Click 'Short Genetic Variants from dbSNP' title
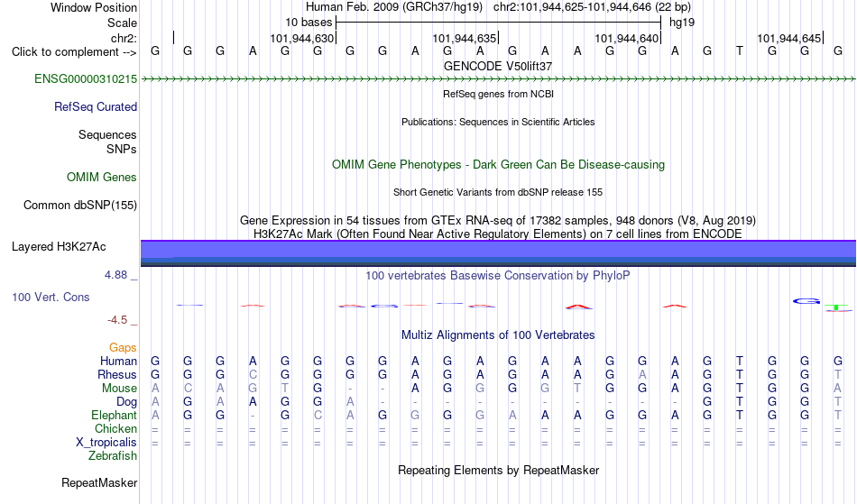The height and width of the screenshot is (504, 857). coord(498,192)
